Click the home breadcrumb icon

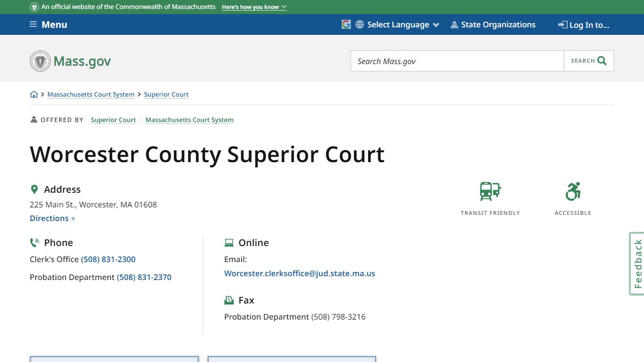click(x=34, y=94)
